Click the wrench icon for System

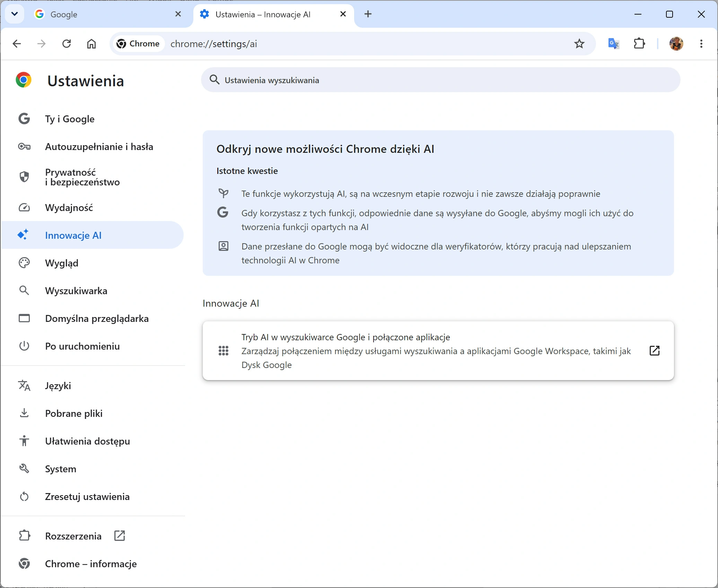point(24,468)
